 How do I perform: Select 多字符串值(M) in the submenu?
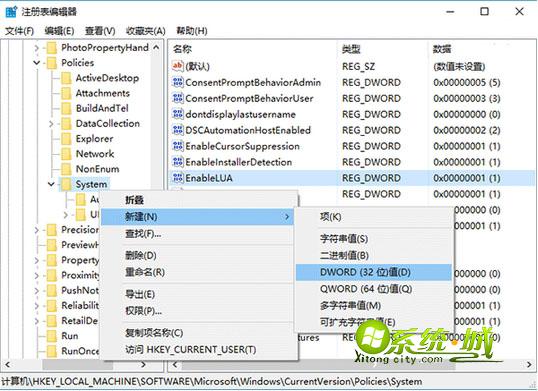point(373,306)
